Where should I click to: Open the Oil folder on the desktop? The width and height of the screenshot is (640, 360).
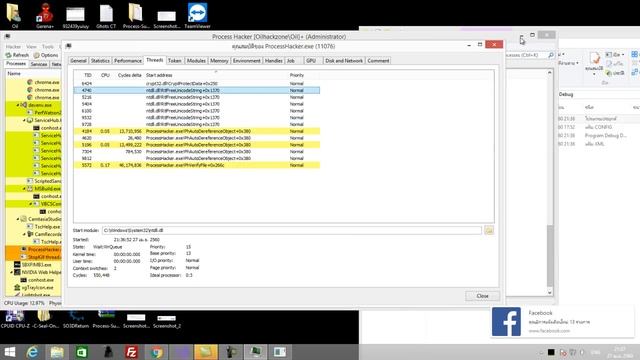14,16
